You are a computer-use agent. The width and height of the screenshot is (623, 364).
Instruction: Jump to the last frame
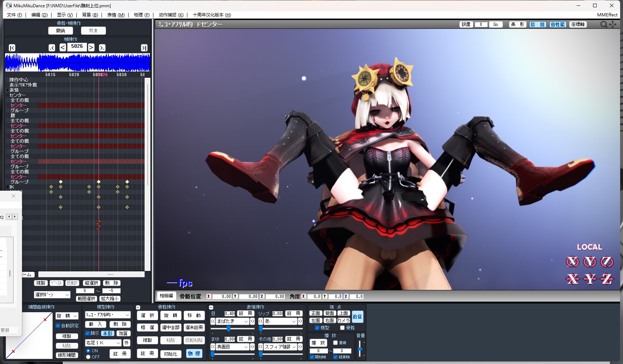pyautogui.click(x=144, y=48)
